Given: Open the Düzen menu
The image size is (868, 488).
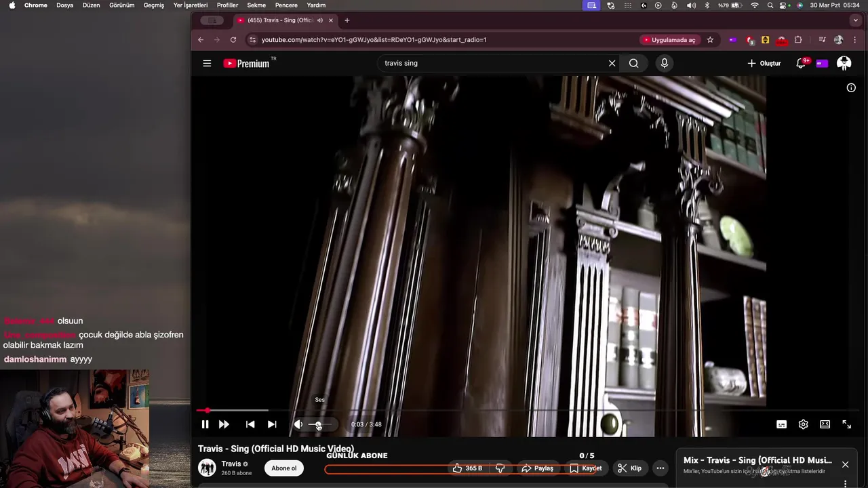Looking at the screenshot, I should click(91, 5).
